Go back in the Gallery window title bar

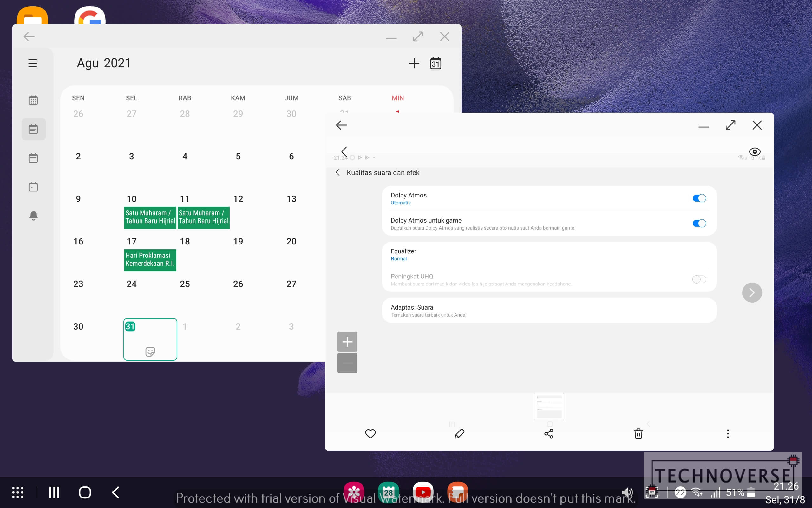tap(341, 125)
